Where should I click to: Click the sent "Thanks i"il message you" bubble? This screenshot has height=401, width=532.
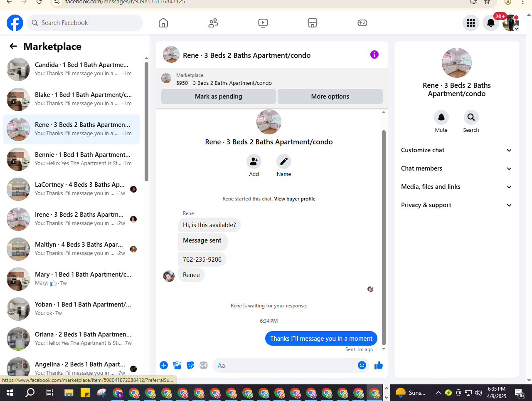321,339
